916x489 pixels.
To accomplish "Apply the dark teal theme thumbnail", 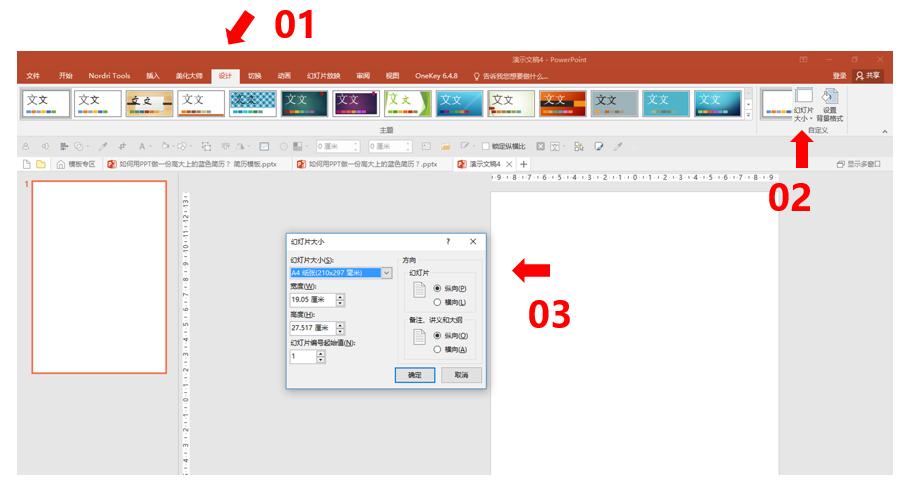I will (304, 103).
